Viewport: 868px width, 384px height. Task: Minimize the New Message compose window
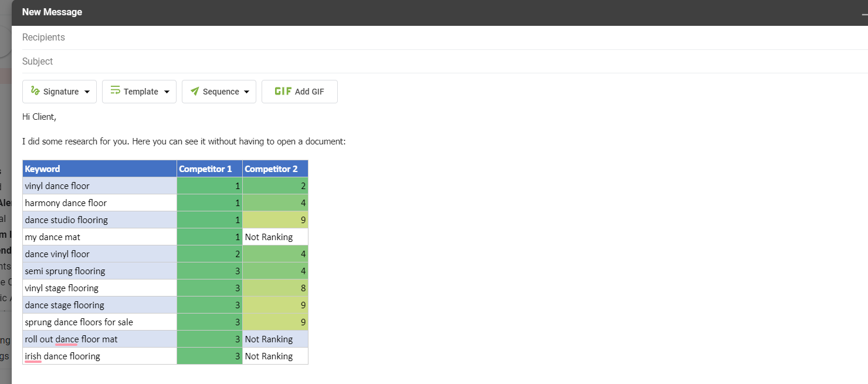tap(864, 13)
